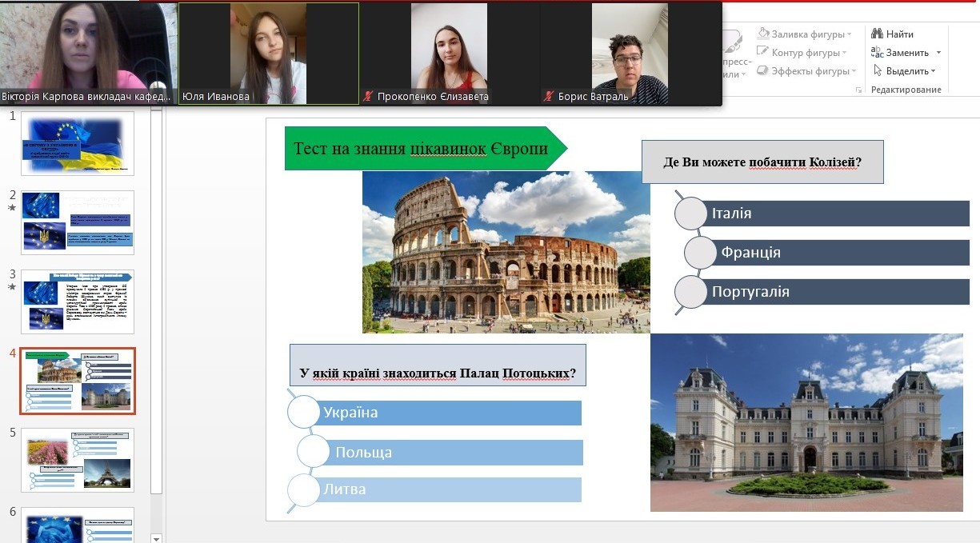The height and width of the screenshot is (543, 980).
Task: Select the Potocki Palace photo on the slide
Action: [x=806, y=422]
